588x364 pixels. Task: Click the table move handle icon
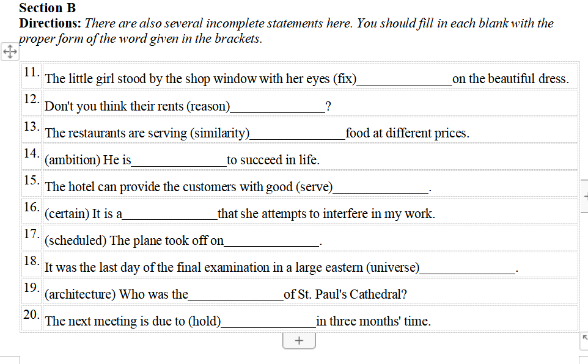click(10, 53)
